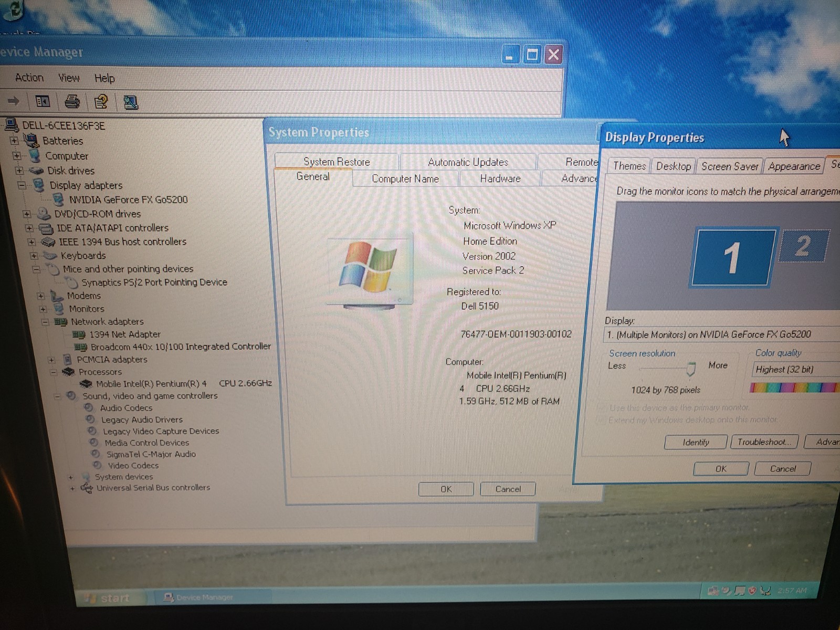The height and width of the screenshot is (630, 840).
Task: Click the 2:57 AM taskbar clock
Action: click(x=792, y=591)
